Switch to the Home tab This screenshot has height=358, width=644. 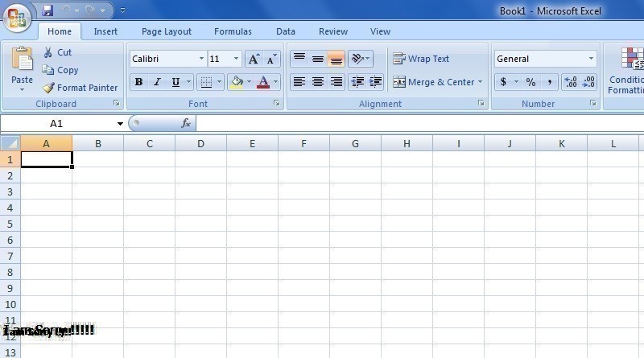(x=60, y=31)
